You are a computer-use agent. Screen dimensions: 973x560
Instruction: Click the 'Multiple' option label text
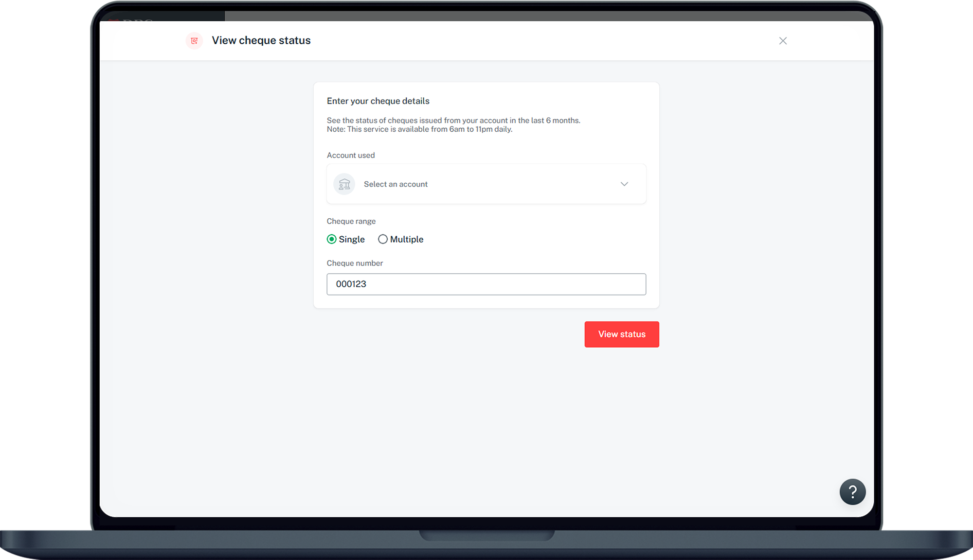click(x=407, y=239)
